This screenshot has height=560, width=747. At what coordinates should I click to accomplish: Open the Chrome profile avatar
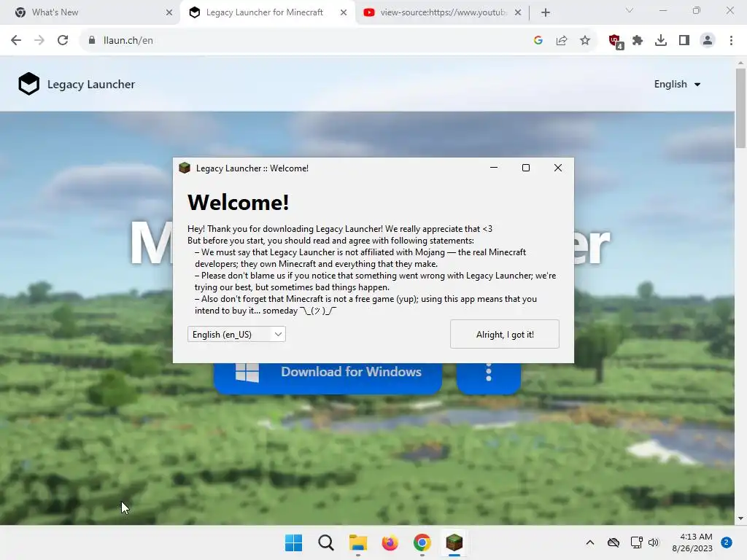click(x=708, y=41)
